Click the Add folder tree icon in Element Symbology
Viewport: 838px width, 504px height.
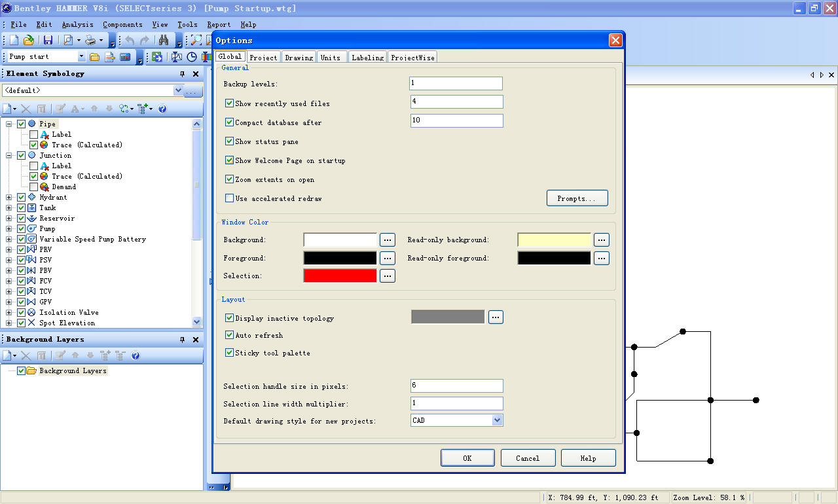coord(143,109)
